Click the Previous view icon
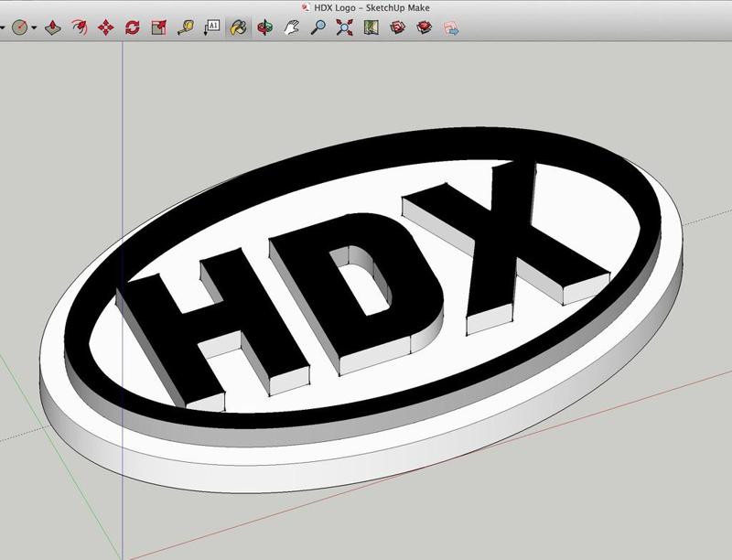732x560 pixels. coord(397,27)
